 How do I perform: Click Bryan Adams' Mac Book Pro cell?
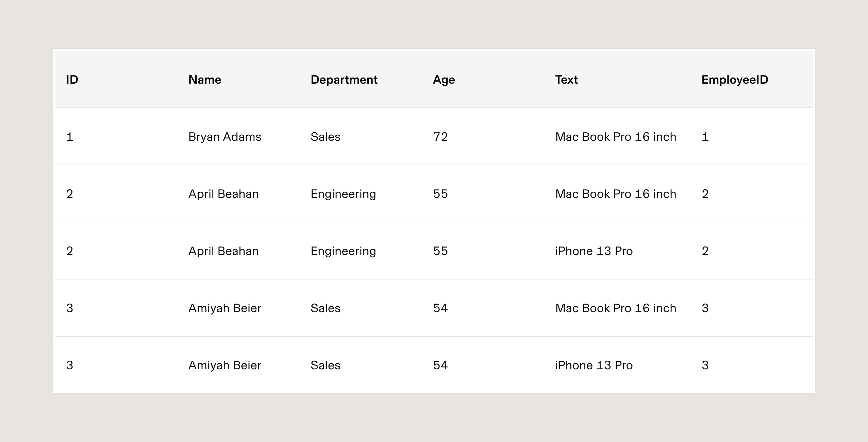pos(616,137)
